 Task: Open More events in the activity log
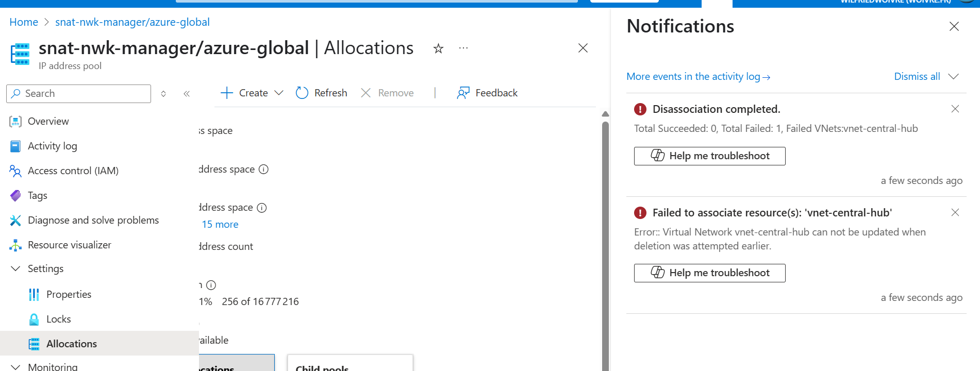pos(699,76)
